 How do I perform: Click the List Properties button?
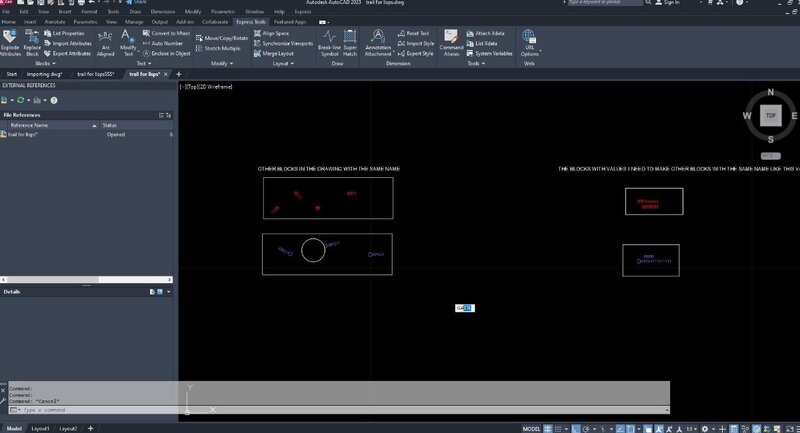click(x=67, y=33)
